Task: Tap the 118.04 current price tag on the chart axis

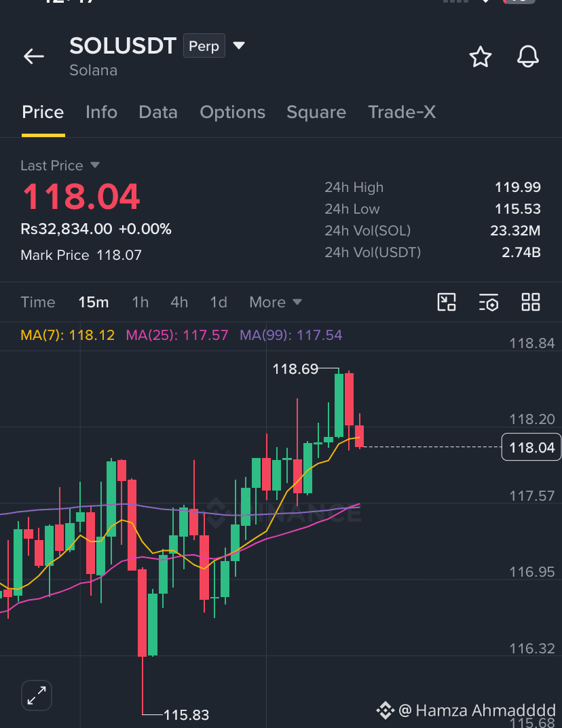Action: [531, 447]
